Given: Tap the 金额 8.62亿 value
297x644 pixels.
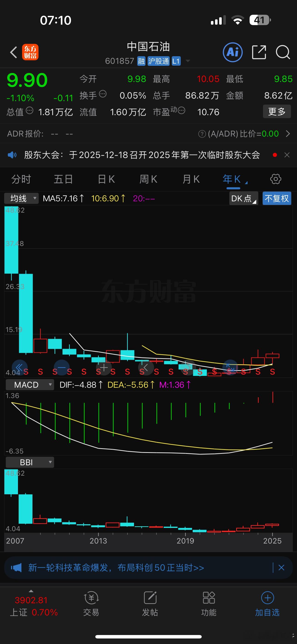Looking at the screenshot, I should point(278,96).
